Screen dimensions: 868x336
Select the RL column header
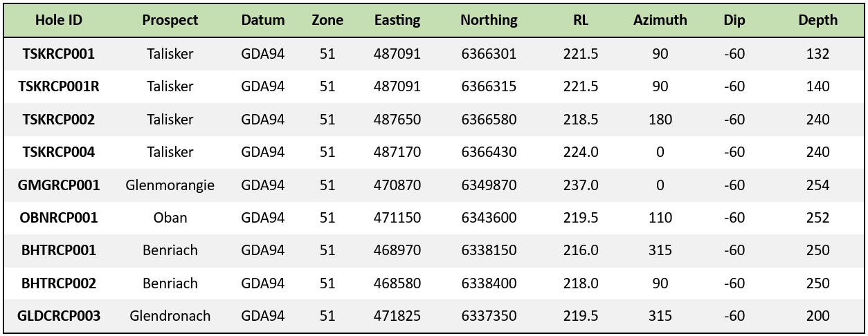[x=581, y=20]
